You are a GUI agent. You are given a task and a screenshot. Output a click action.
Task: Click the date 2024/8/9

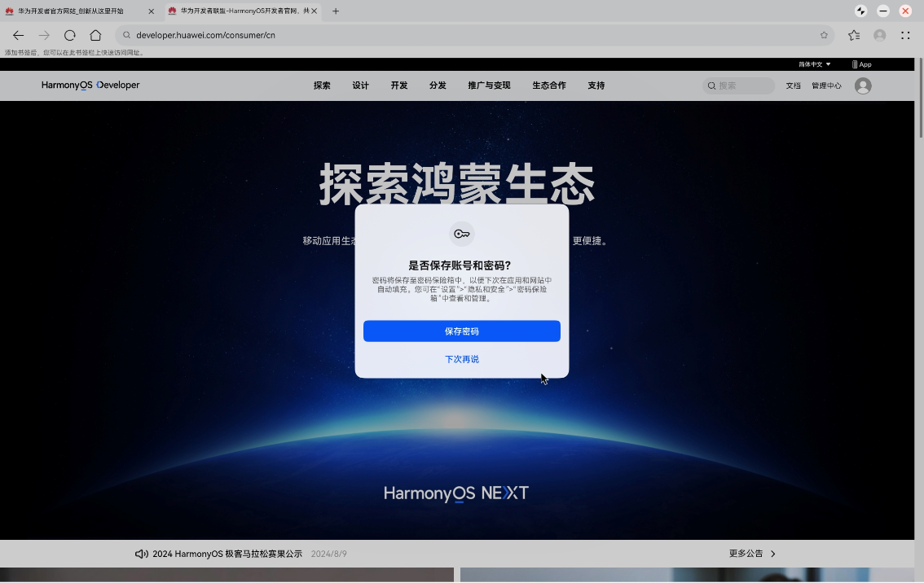(329, 555)
